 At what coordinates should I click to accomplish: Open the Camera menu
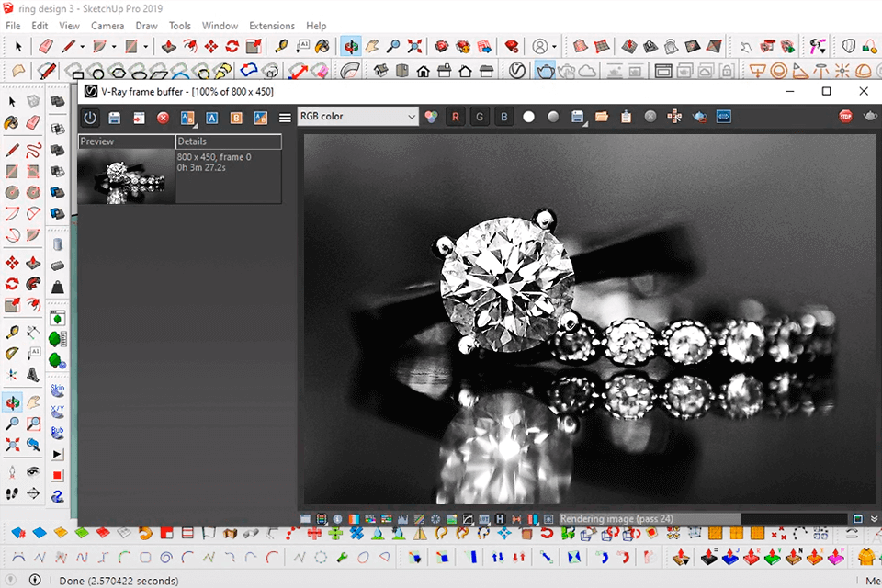tap(107, 26)
